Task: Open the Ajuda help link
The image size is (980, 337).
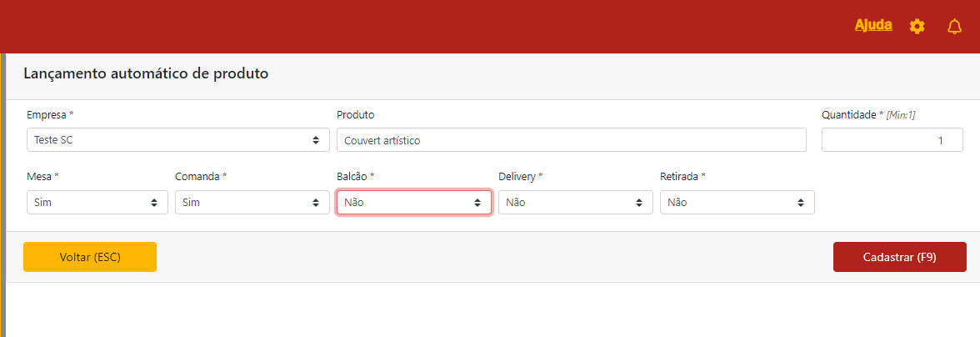Action: click(872, 25)
